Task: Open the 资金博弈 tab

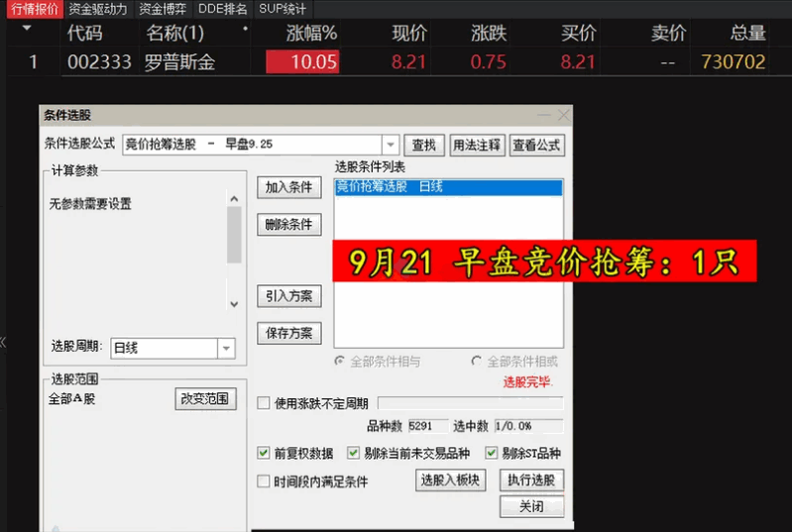Action: 163,9
